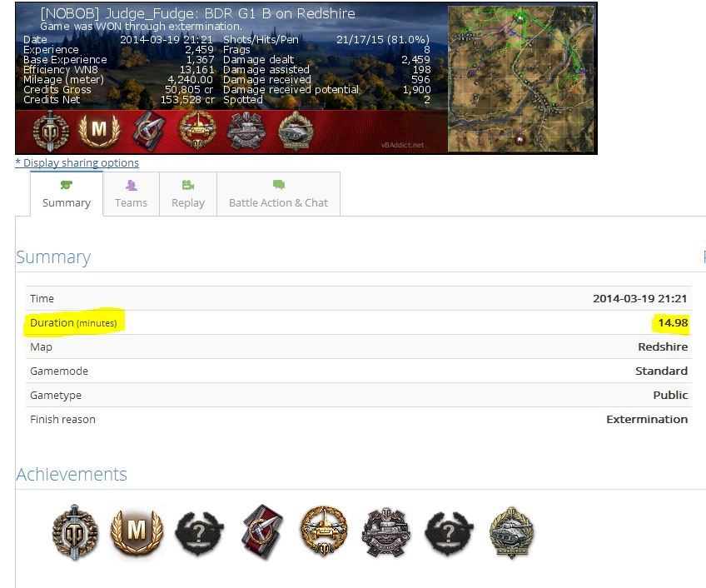The height and width of the screenshot is (588, 706).
Task: Open the Replay tab
Action: tap(188, 194)
